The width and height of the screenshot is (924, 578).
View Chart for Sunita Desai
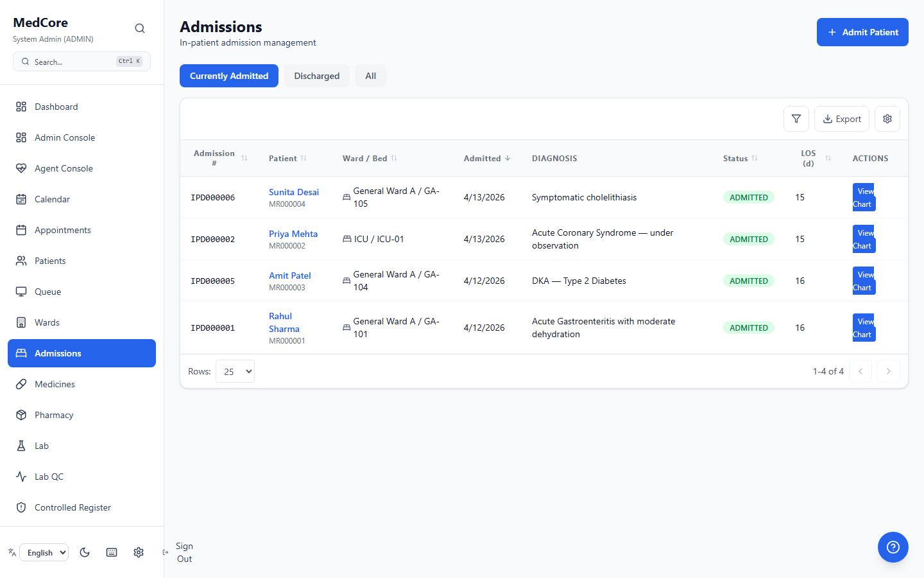pos(864,197)
